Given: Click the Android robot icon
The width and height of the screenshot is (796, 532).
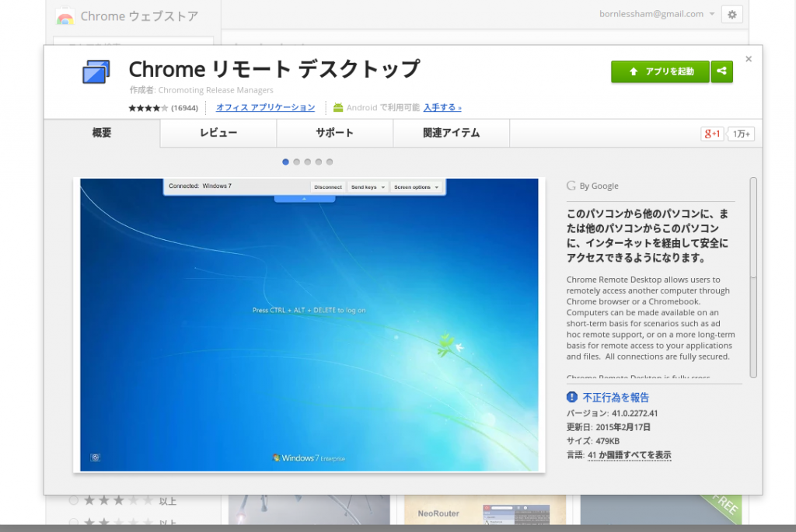Looking at the screenshot, I should (337, 107).
